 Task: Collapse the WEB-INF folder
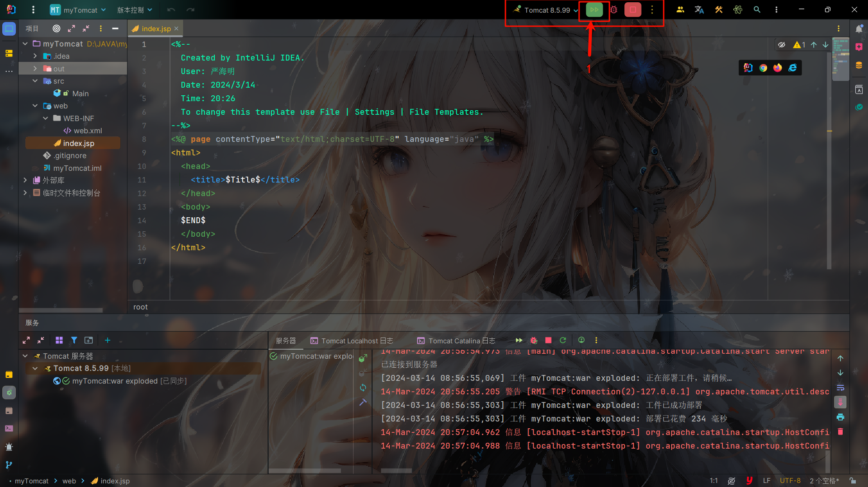pyautogui.click(x=45, y=118)
